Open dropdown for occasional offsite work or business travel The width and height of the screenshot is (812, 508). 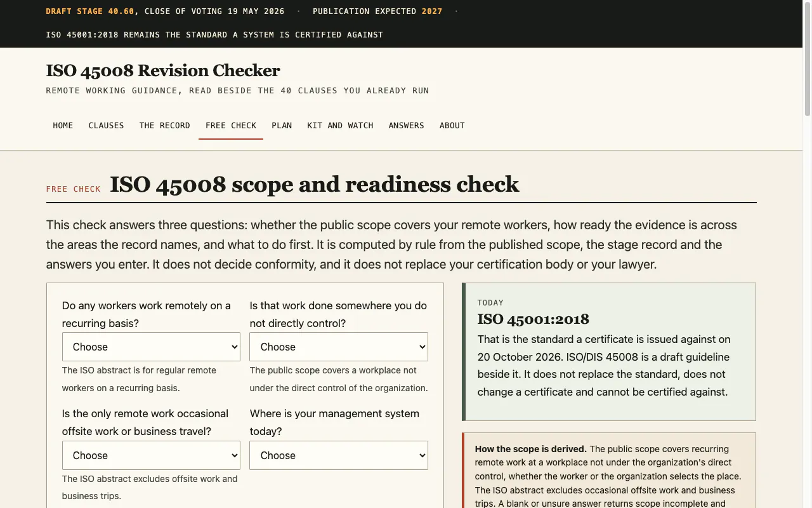(x=151, y=455)
